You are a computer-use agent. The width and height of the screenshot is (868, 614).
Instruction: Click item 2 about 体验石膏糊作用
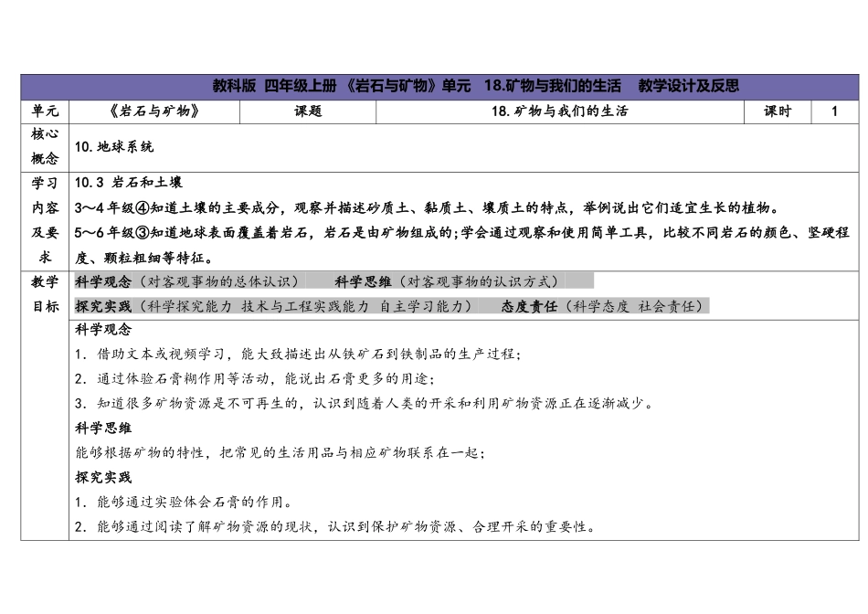(x=255, y=379)
